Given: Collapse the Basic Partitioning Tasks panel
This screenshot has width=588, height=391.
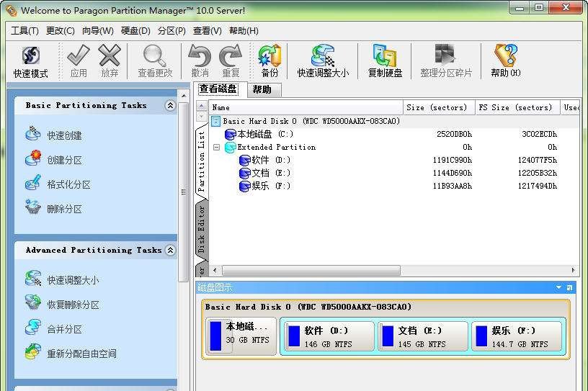Looking at the screenshot, I should [170, 106].
